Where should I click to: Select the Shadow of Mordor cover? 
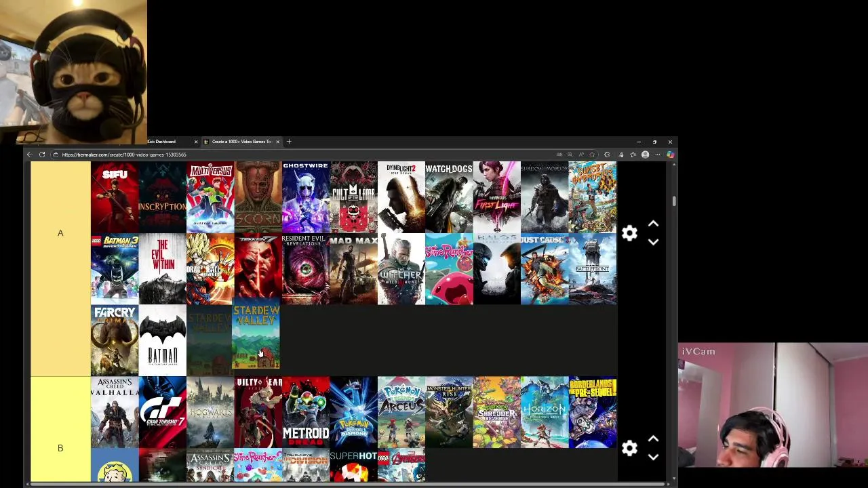tap(545, 197)
